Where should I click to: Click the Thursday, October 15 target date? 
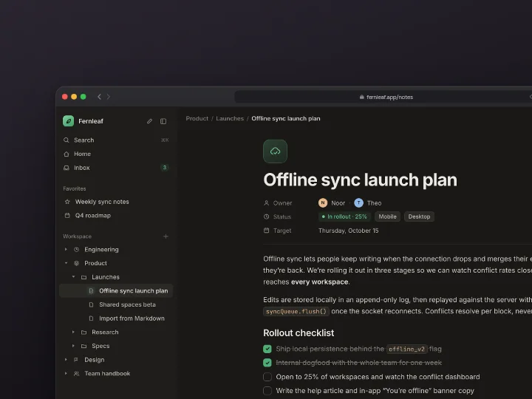click(349, 231)
